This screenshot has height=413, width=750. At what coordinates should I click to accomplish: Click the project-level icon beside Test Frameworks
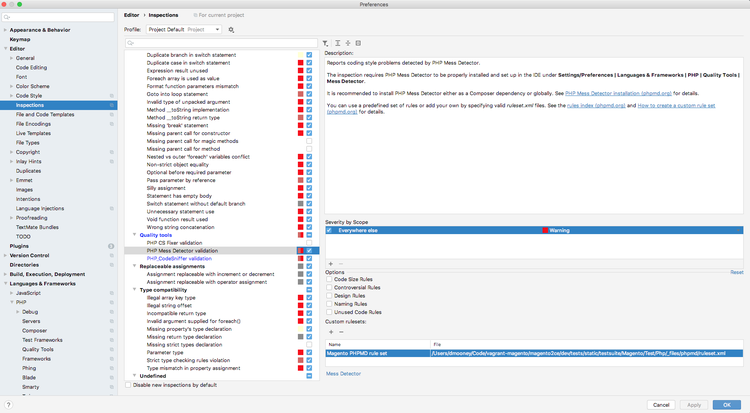pyautogui.click(x=111, y=340)
